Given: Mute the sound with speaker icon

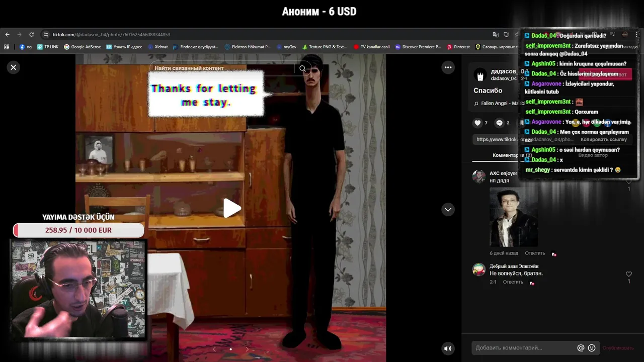Looking at the screenshot, I should [x=447, y=348].
